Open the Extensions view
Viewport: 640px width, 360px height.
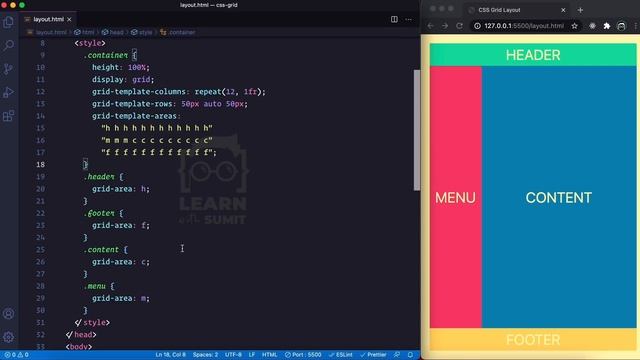tap(8, 116)
